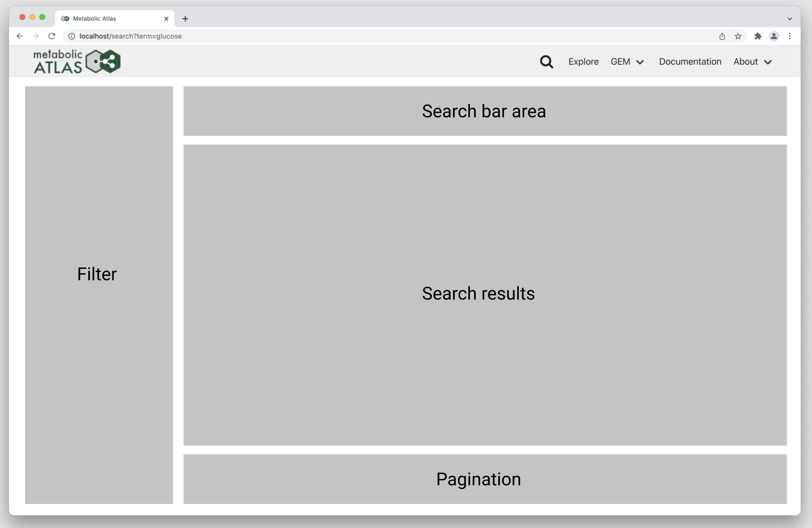Click the browser back arrow
This screenshot has width=812, height=528.
click(20, 36)
